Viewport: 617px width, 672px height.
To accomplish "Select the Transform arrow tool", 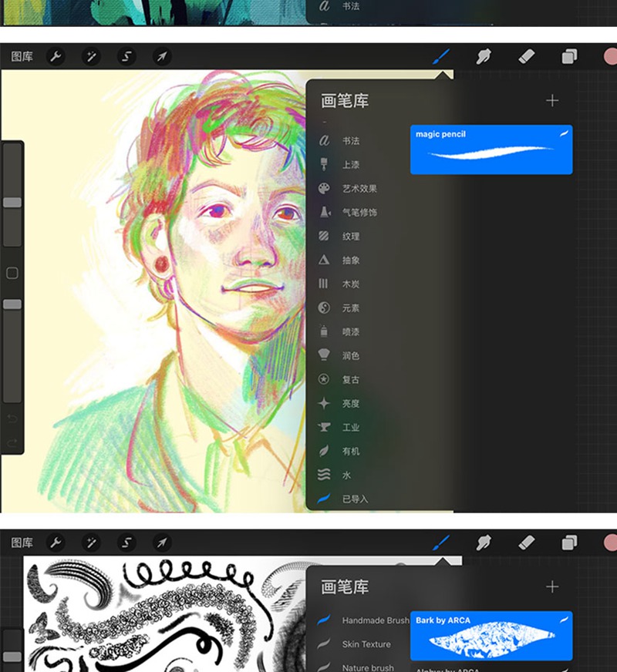I will pyautogui.click(x=162, y=55).
